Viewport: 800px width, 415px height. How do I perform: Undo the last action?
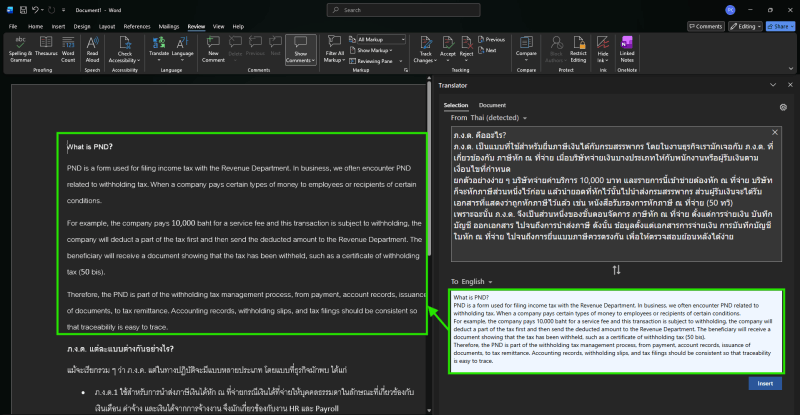pyautogui.click(x=35, y=10)
